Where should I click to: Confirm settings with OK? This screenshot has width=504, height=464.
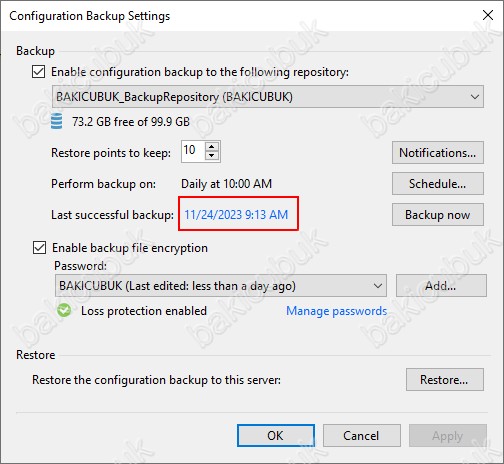[x=276, y=436]
